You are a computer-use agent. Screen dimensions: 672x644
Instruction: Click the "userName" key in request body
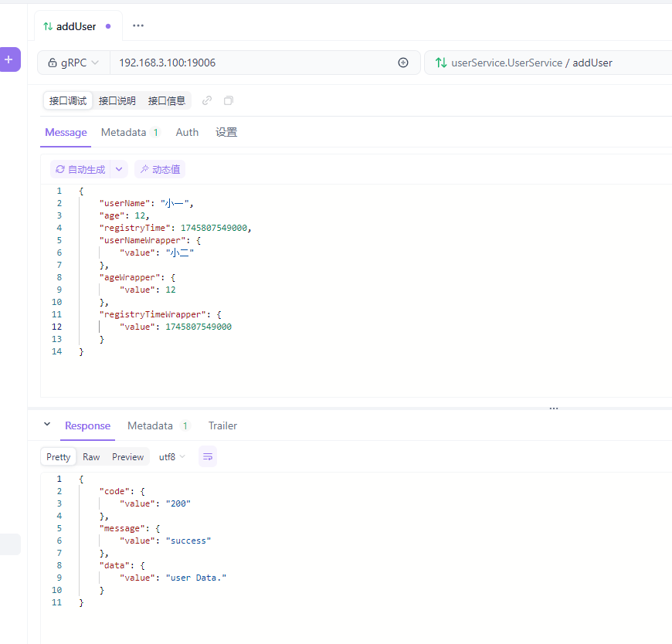click(x=124, y=204)
